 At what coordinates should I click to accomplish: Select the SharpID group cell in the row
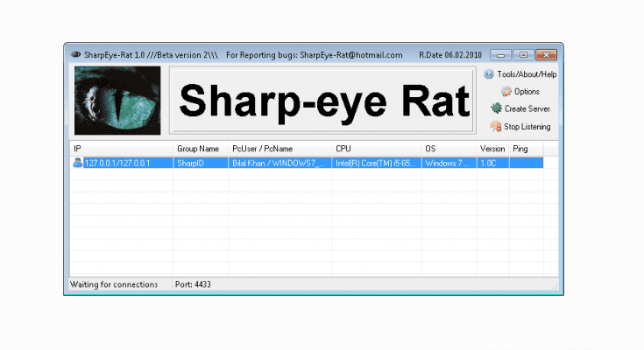pos(201,163)
